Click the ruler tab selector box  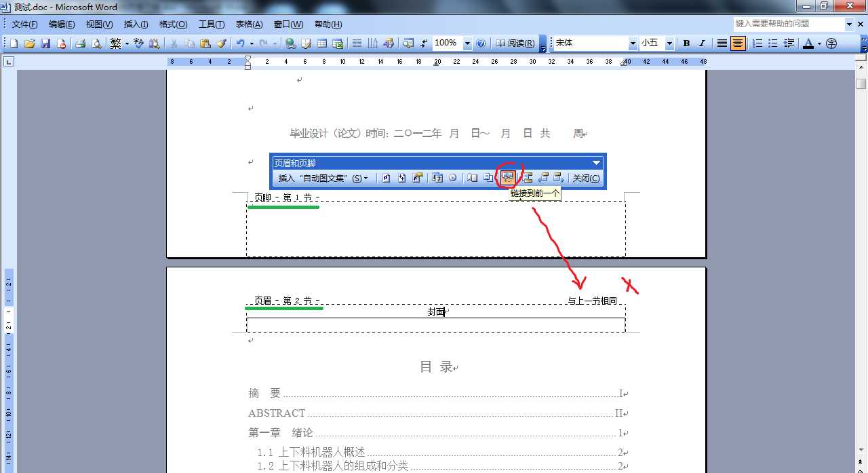click(x=8, y=62)
